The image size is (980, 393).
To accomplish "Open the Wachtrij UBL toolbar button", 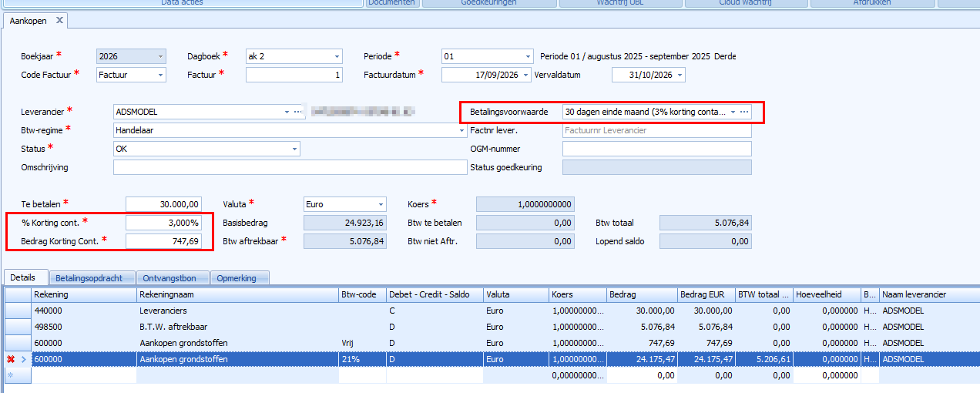I will [620, 3].
